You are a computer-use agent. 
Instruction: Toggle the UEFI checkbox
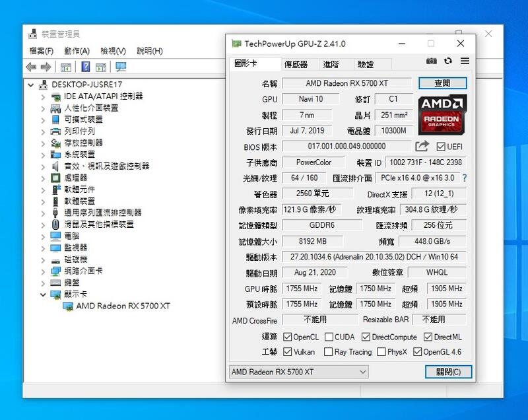coord(441,147)
